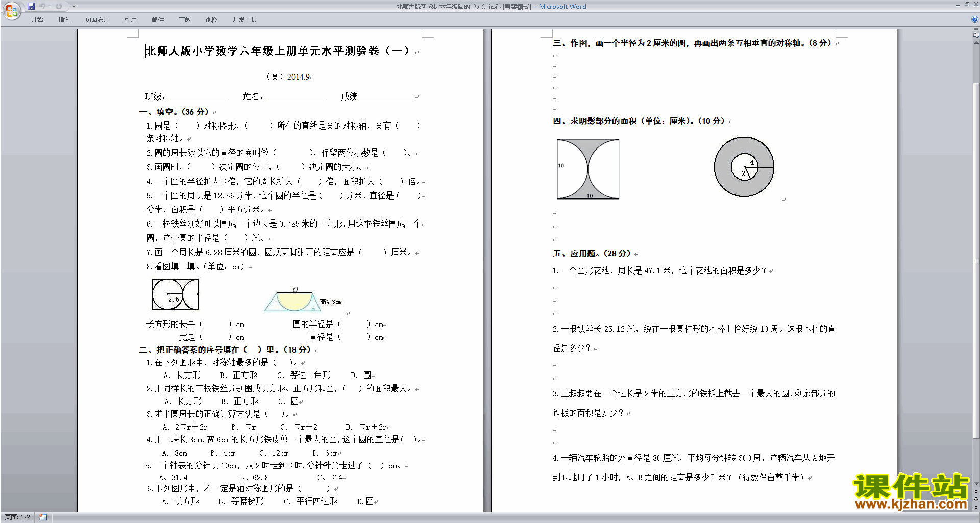Viewport: 980px width, 523px height.
Task: Click the option B、62.8
Action: (254, 478)
